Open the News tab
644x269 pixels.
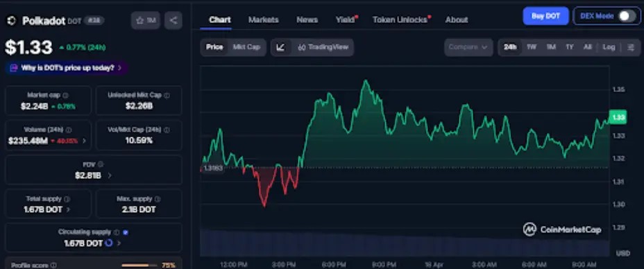[307, 19]
